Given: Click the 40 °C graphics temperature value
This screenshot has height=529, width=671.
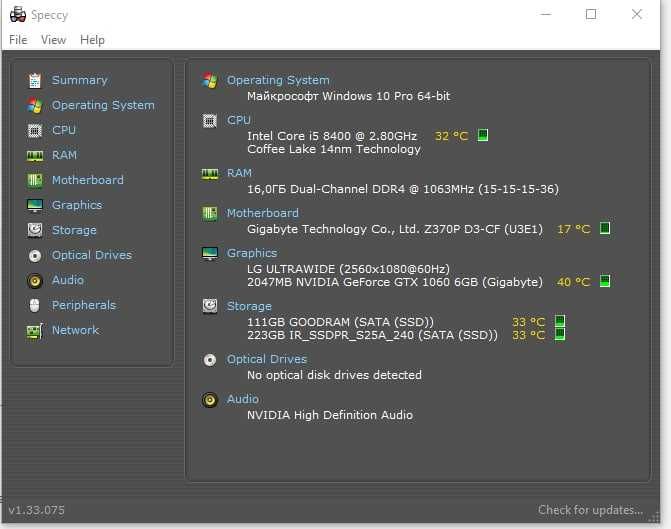Looking at the screenshot, I should coord(573,282).
